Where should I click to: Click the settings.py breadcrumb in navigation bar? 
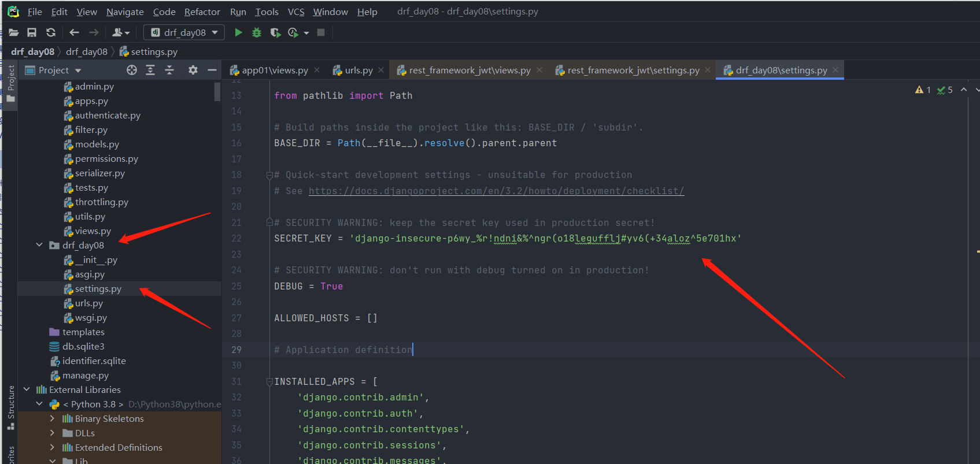point(149,51)
